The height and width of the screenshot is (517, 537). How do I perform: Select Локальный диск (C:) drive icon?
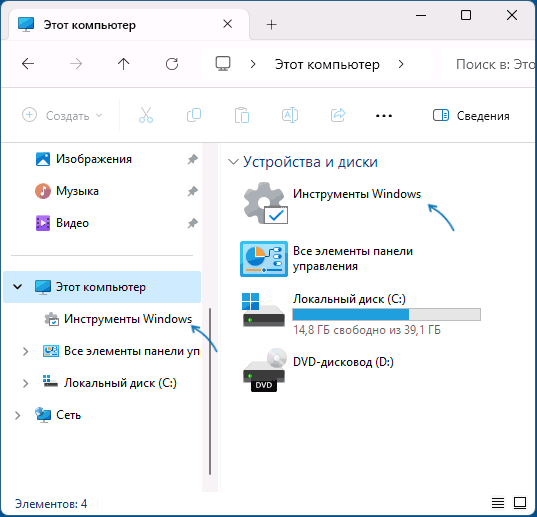tap(263, 310)
